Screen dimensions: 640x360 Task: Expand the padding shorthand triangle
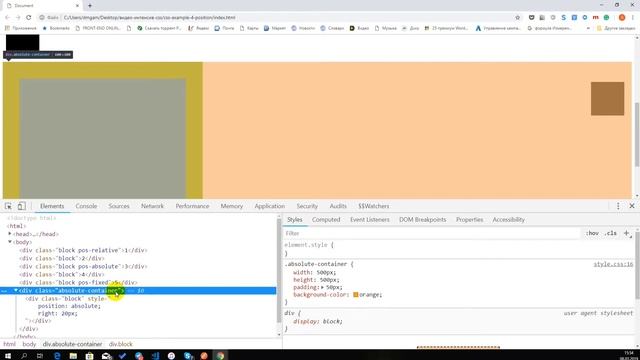click(322, 287)
